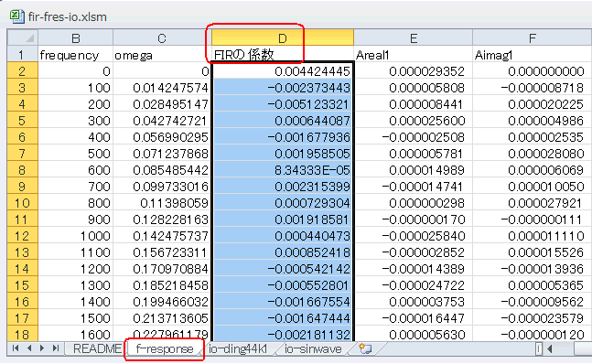Select cell containing 8.34333E-05
The height and width of the screenshot is (364, 592).
283,170
